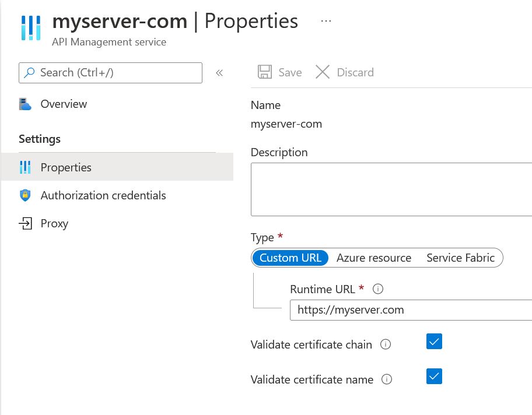Uncheck Validate certificate chain checkbox

tap(434, 342)
